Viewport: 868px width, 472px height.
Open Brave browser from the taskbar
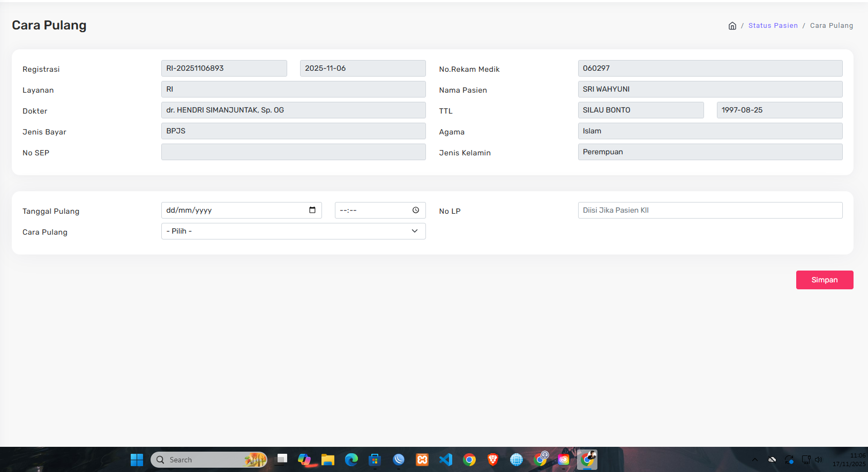(x=493, y=460)
